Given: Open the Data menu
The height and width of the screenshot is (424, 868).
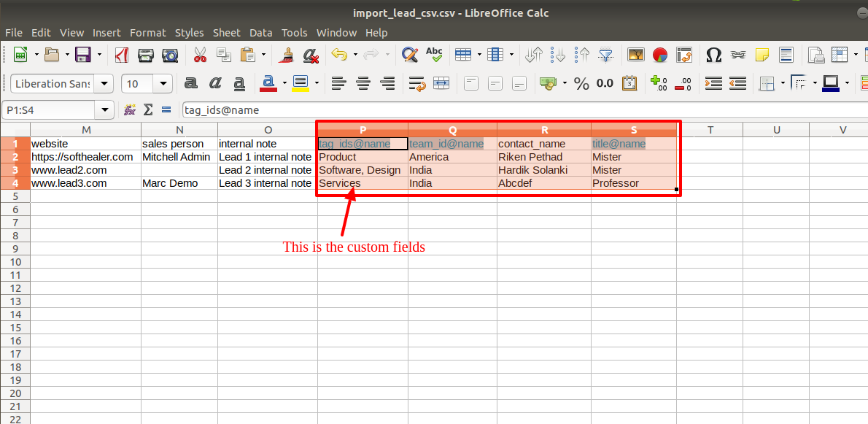Looking at the screenshot, I should (x=260, y=33).
